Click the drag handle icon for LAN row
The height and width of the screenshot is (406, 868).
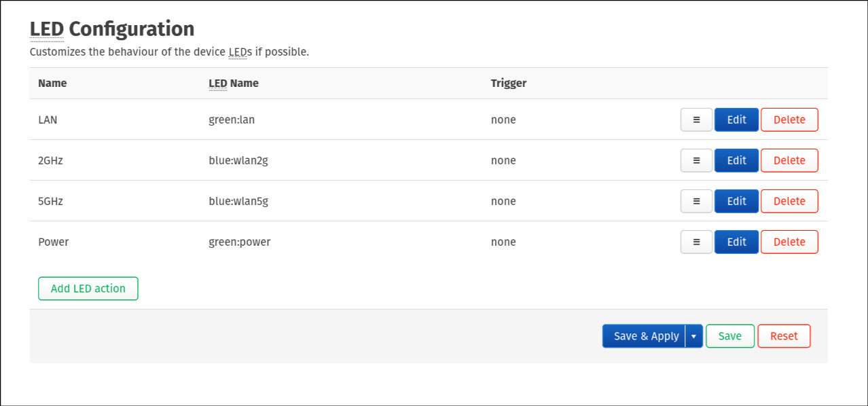696,119
